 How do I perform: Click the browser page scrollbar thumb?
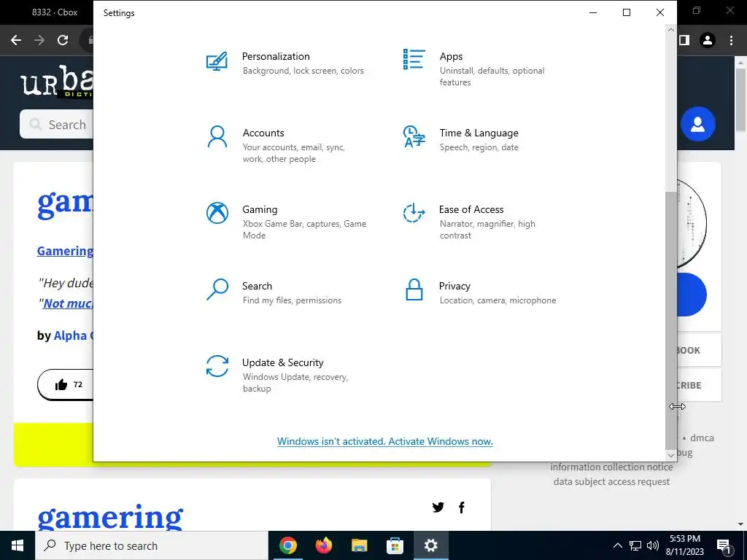tap(740, 100)
